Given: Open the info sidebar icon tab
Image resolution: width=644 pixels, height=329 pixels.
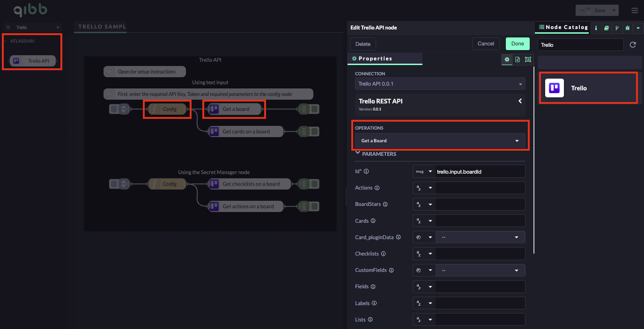Looking at the screenshot, I should coord(596,28).
